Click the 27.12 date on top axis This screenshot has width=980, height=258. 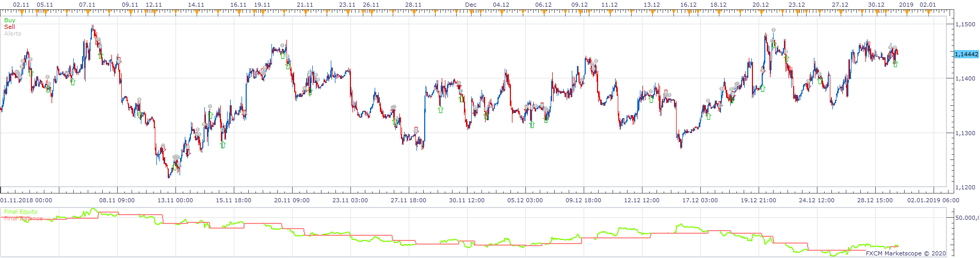[840, 5]
